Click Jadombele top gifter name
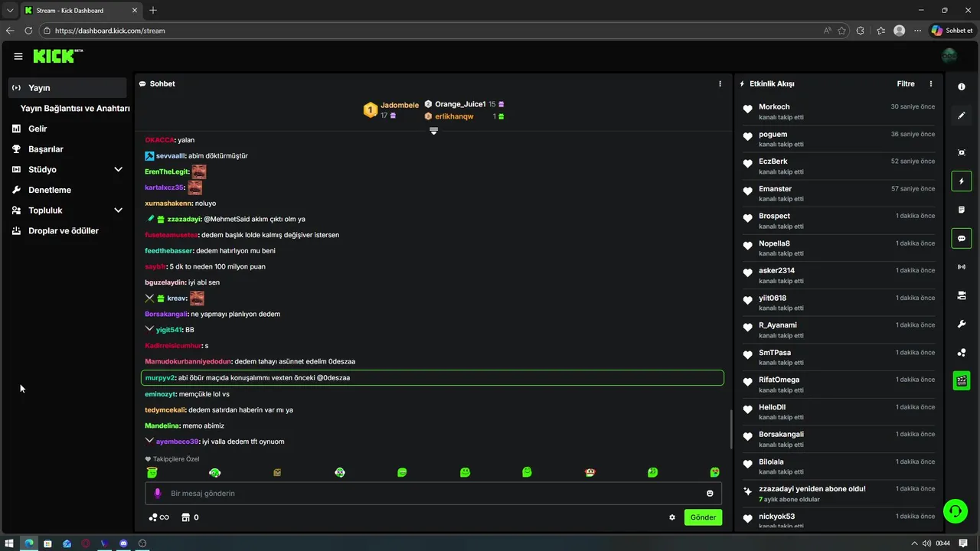The image size is (980, 551). click(400, 105)
